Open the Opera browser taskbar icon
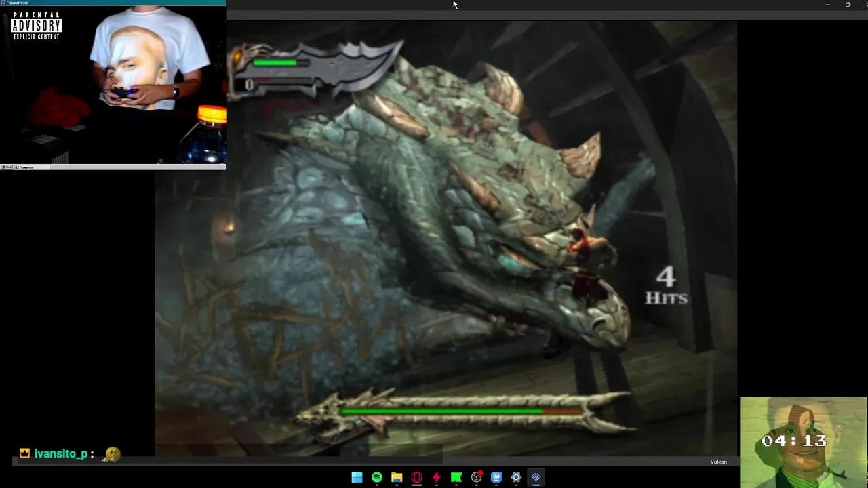This screenshot has width=868, height=488. [x=416, y=477]
